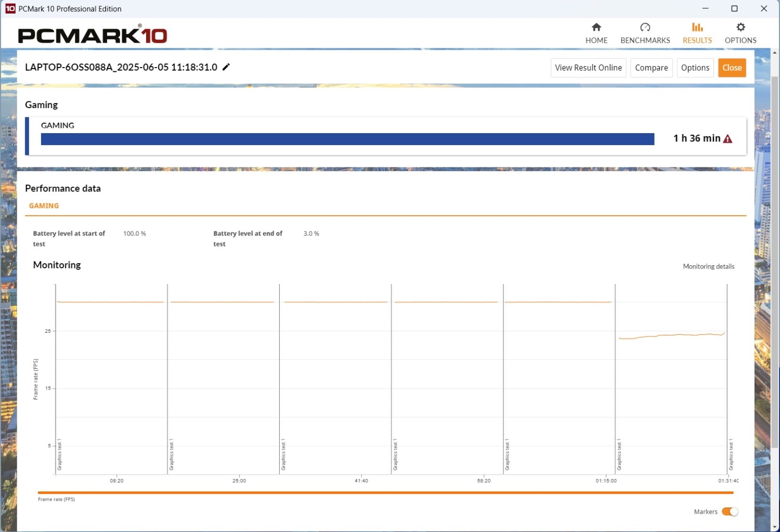This screenshot has width=780, height=532.
Task: Click the 15 FPS axis label
Action: [48, 388]
